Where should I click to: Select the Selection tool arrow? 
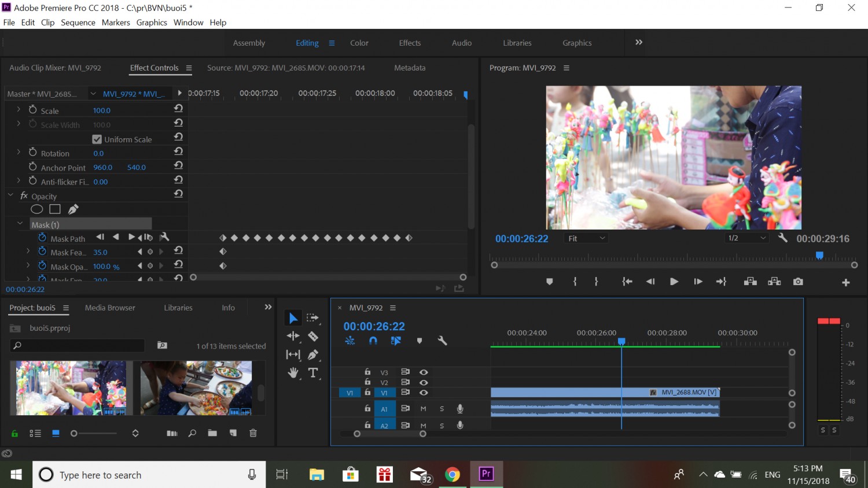(293, 318)
